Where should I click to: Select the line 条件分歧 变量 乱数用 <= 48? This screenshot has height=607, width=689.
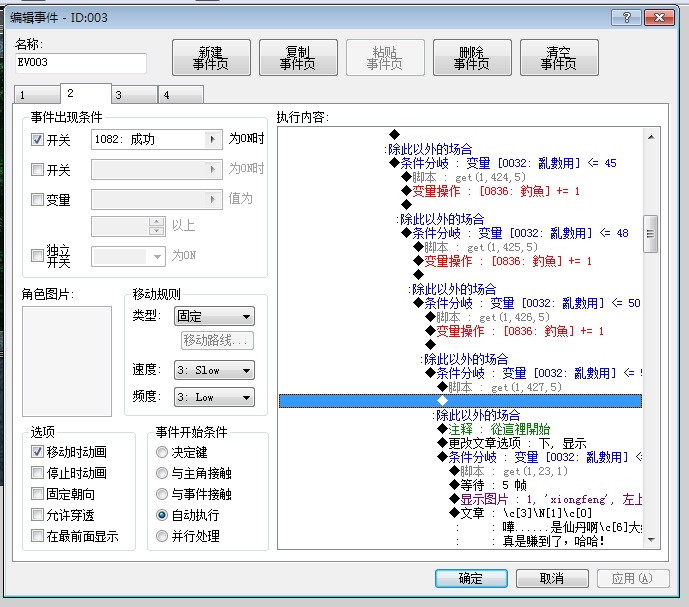pyautogui.click(x=515, y=233)
